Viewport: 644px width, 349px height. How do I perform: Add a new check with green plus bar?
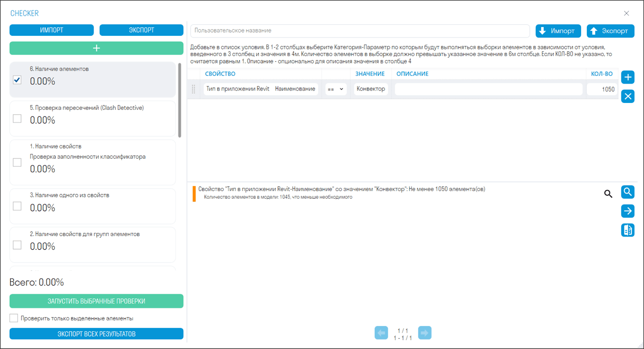coord(97,48)
